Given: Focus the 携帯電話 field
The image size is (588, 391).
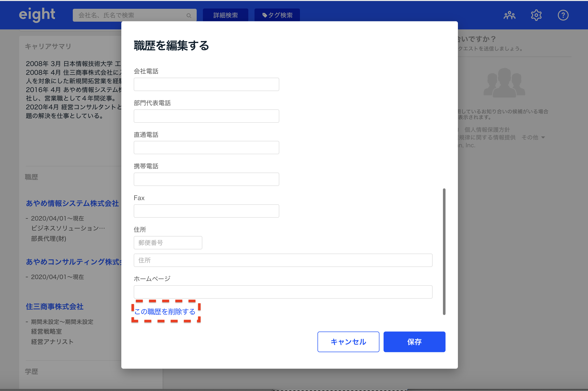Looking at the screenshot, I should click(206, 179).
